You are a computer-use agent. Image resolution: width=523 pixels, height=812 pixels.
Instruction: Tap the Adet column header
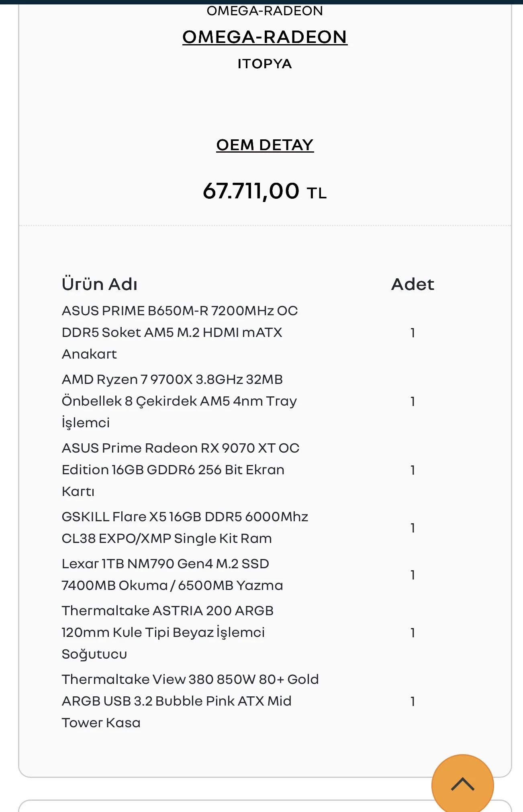413,284
